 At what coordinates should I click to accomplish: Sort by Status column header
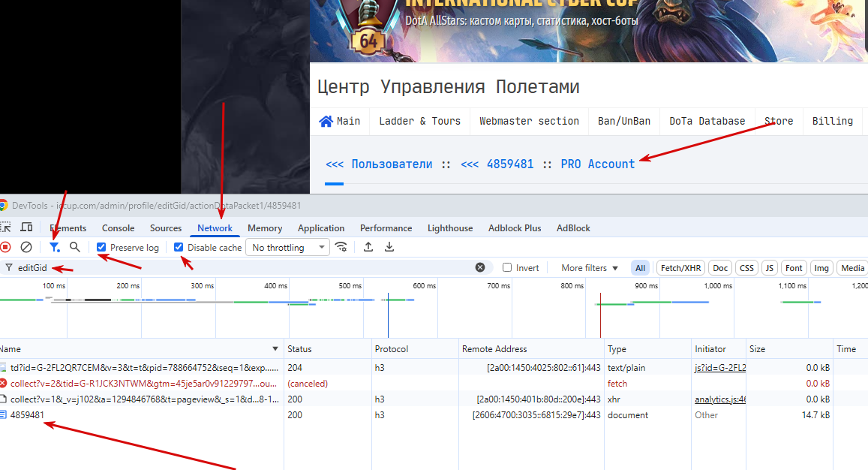coord(328,348)
